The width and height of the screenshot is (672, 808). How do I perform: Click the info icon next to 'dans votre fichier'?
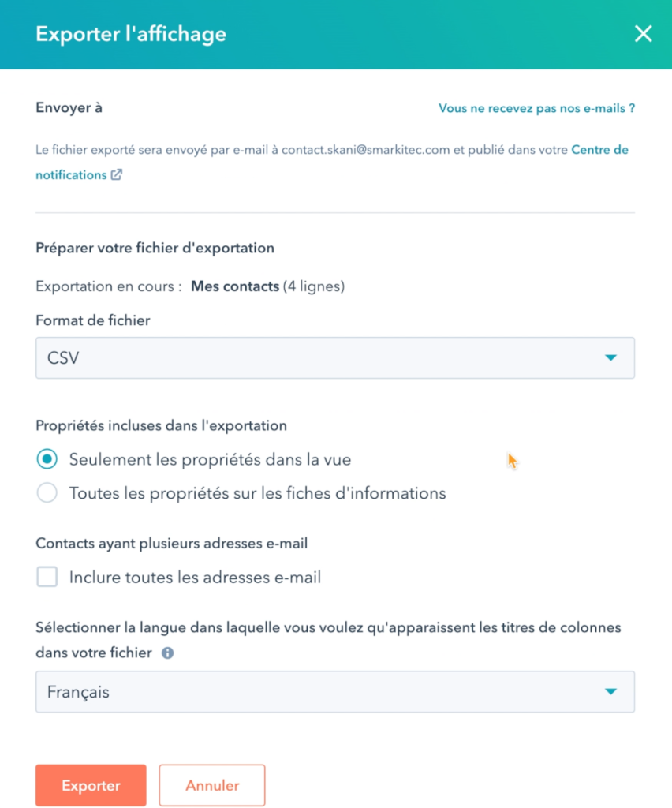coord(167,653)
